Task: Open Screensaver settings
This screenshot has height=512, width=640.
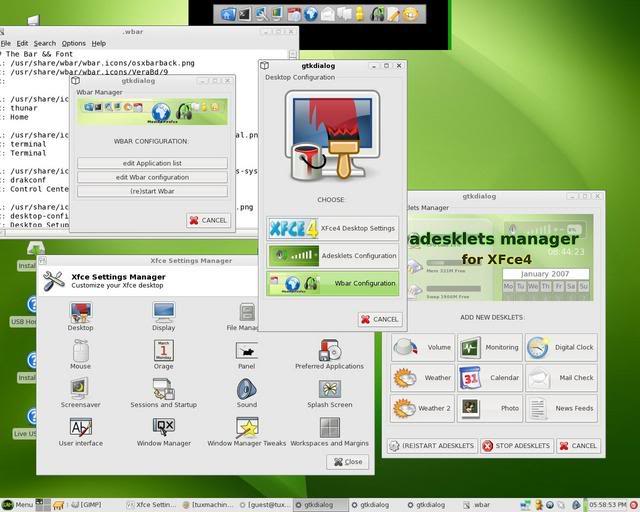Action: coord(81,389)
